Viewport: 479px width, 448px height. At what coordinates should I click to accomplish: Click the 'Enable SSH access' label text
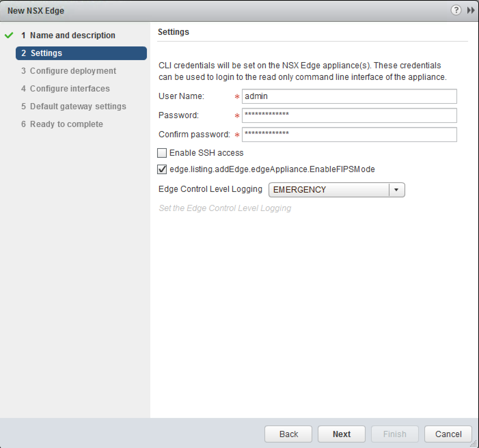coord(206,153)
